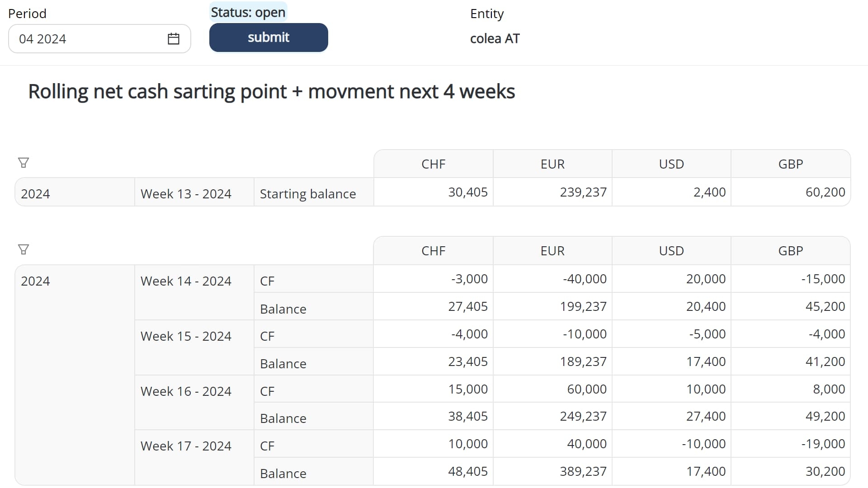Image resolution: width=868 pixels, height=488 pixels.
Task: Click the Starting balance row label
Action: [x=307, y=194]
